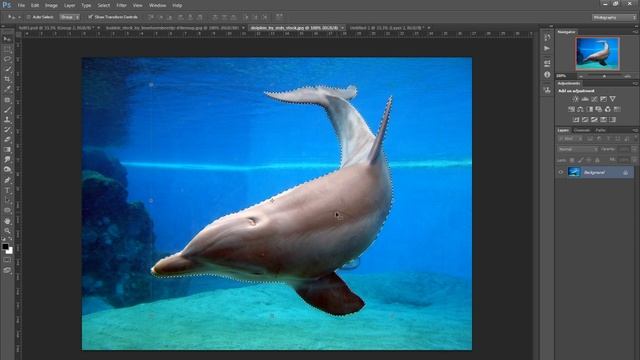Toggle Quick Mask mode
This screenshot has height=360, width=640.
point(7,260)
